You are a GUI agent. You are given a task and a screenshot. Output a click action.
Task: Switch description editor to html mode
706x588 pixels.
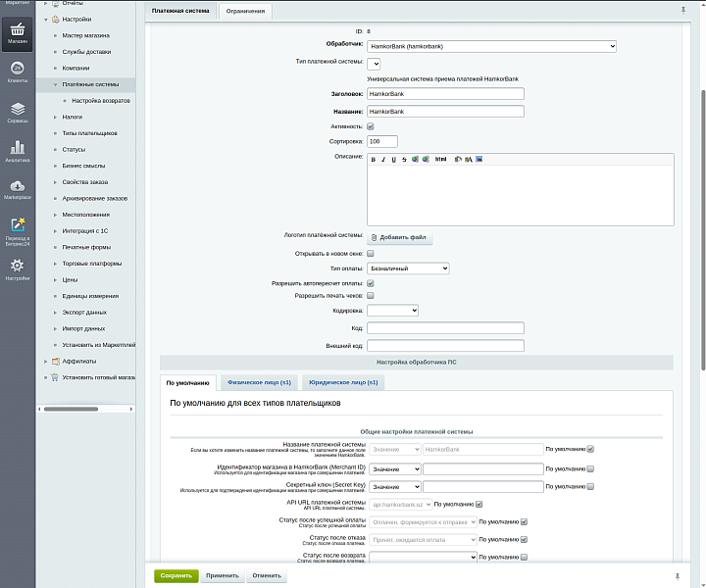440,159
